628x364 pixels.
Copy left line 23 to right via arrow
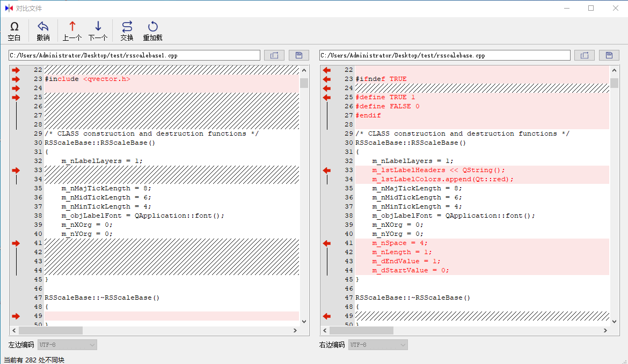tap(16, 79)
